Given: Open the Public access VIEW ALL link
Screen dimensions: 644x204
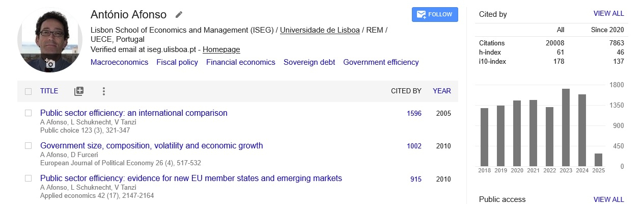Looking at the screenshot, I should coord(608,199).
